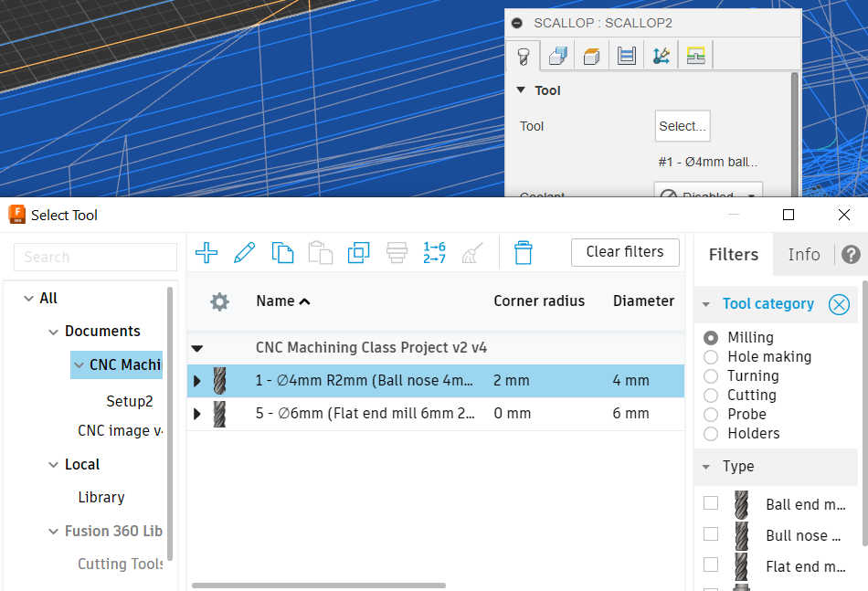
Task: Click the Select... tool button
Action: (x=683, y=126)
